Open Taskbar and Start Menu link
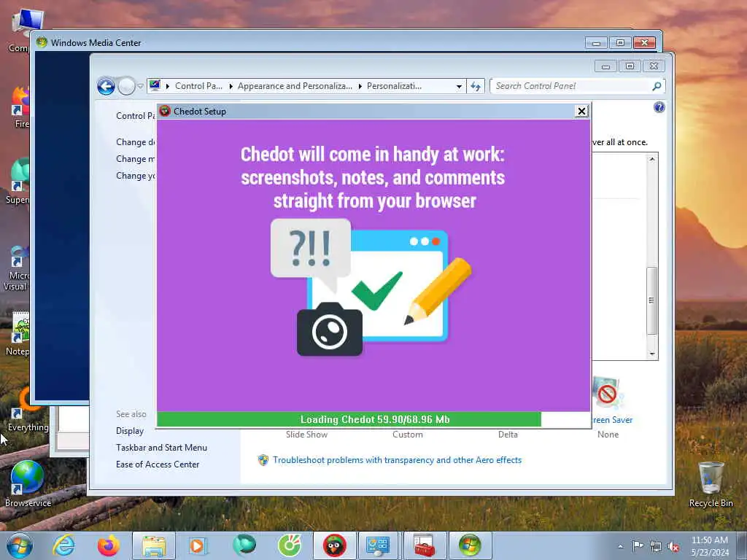This screenshot has height=560, width=747. pos(161,448)
